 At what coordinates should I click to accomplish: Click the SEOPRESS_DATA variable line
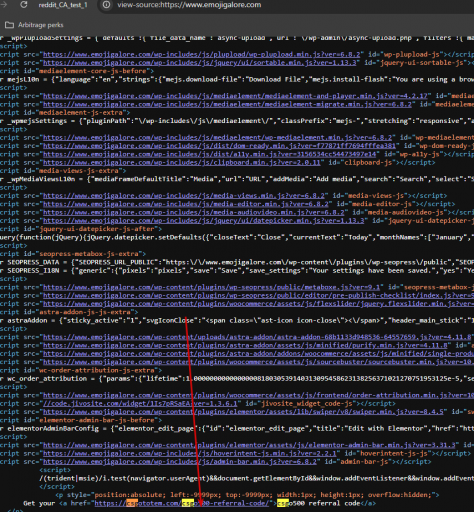237,262
